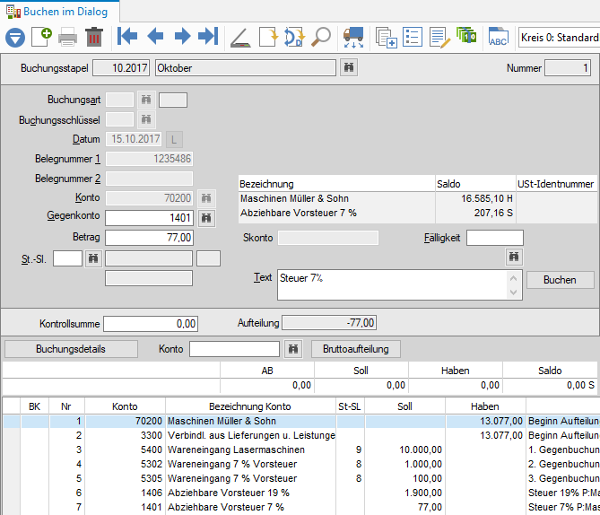Click the printer icon in toolbar
This screenshot has width=600, height=515.
click(67, 37)
